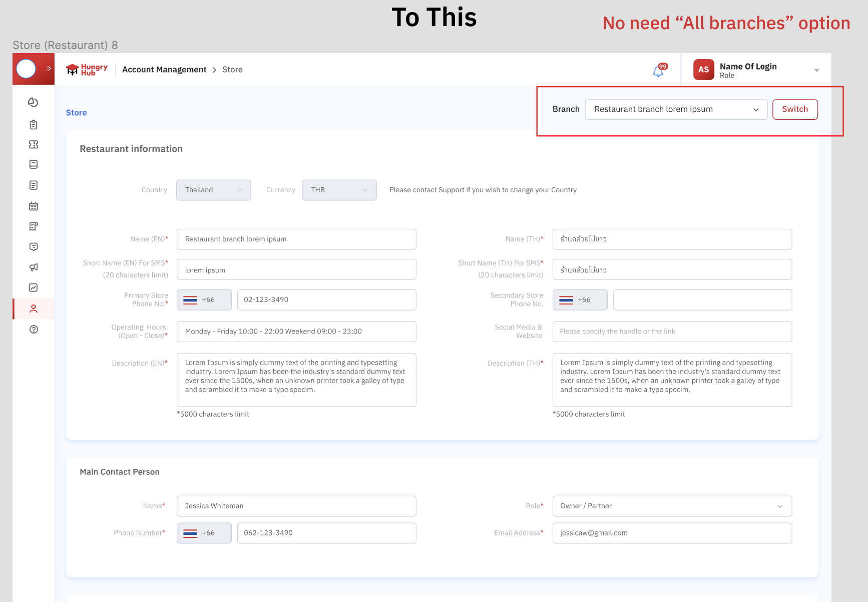
Task: Click the voucher ticket icon in sidebar
Action: tap(33, 144)
